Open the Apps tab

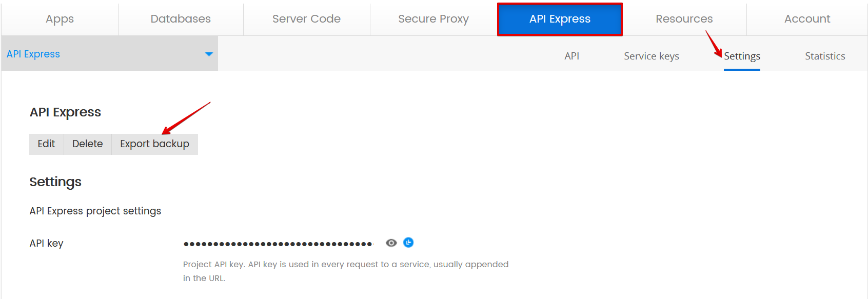tap(60, 19)
